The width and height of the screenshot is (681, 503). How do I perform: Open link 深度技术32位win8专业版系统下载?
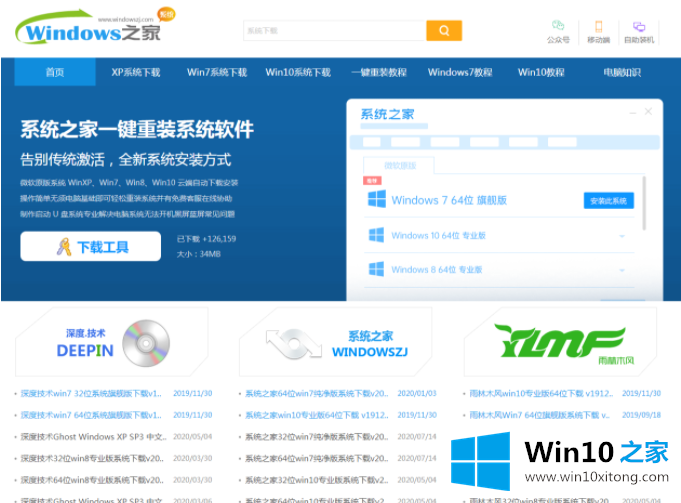(92, 458)
